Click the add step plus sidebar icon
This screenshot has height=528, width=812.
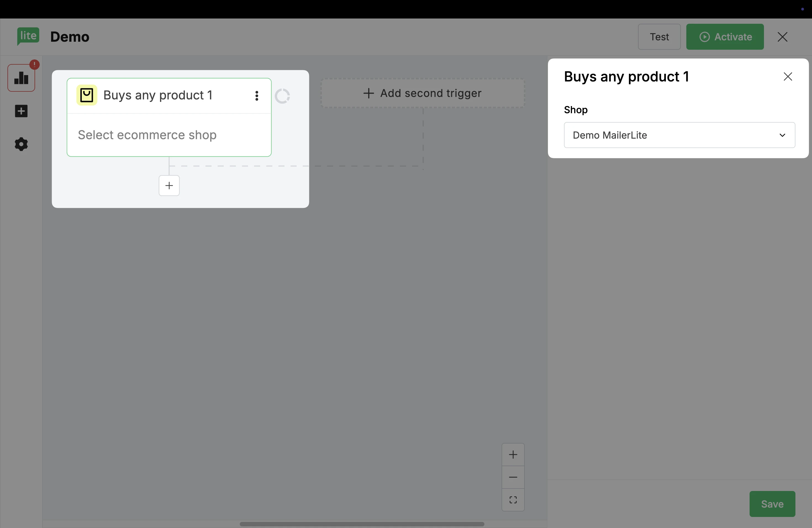tap(21, 111)
